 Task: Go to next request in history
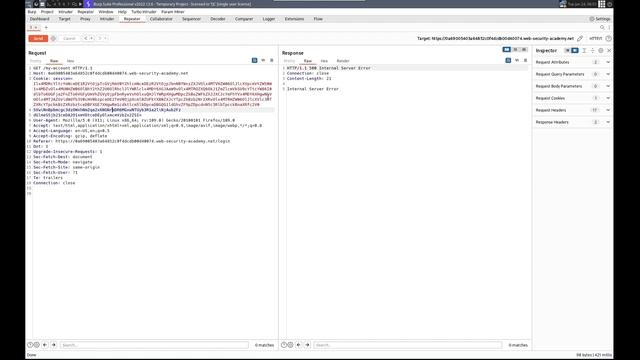[100, 38]
